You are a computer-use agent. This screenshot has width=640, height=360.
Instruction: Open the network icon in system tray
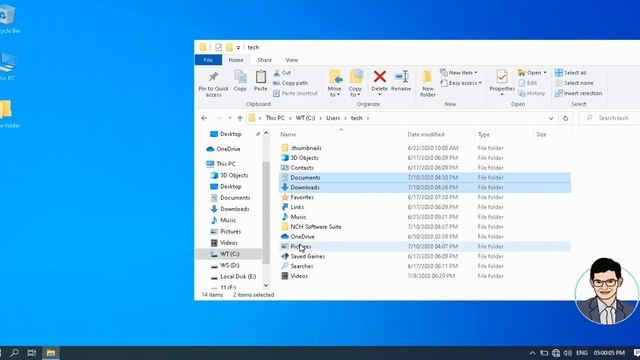tap(556, 353)
